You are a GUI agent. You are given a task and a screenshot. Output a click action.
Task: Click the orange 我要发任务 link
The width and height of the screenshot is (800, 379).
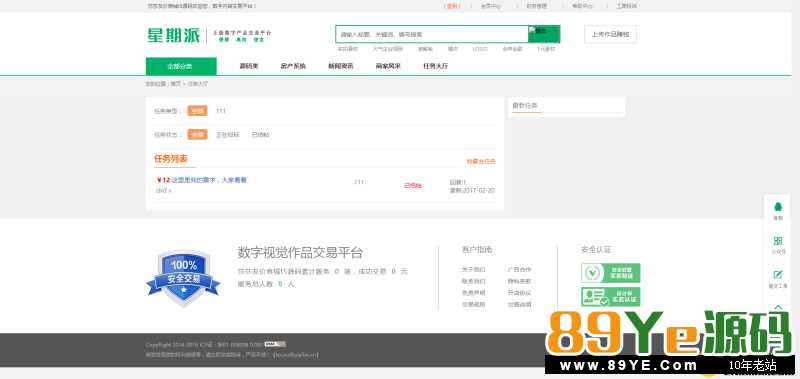pyautogui.click(x=481, y=161)
